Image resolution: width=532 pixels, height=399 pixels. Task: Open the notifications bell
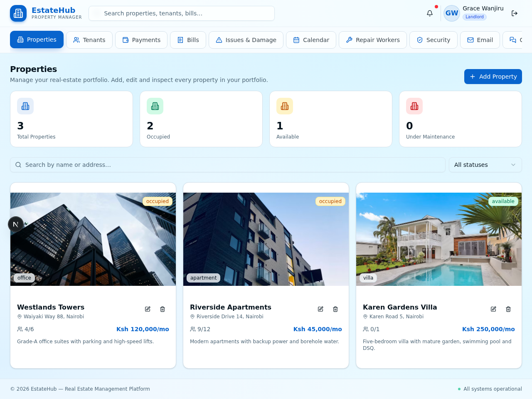[x=430, y=13]
